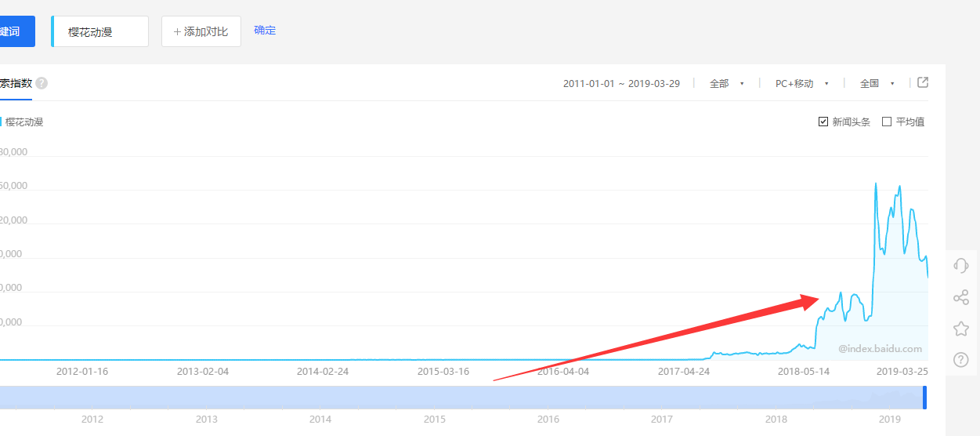Screen dimensions: 980x436
Task: Open the headset customer service icon
Action: tap(961, 266)
